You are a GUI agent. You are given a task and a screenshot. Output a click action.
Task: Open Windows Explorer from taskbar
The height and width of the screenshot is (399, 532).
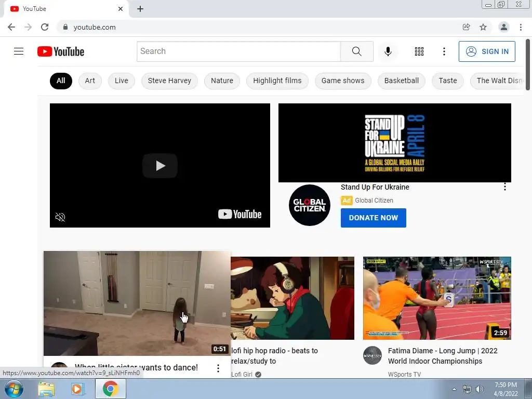pos(46,389)
